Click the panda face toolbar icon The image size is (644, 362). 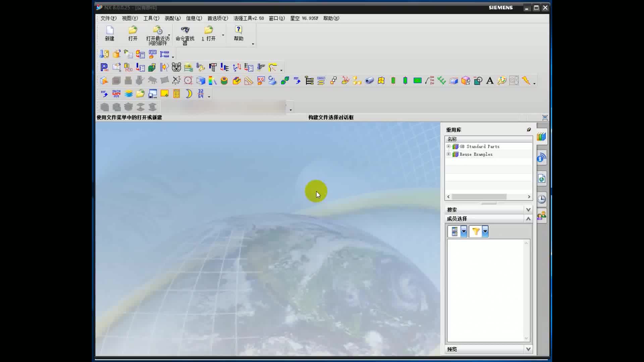point(176,67)
